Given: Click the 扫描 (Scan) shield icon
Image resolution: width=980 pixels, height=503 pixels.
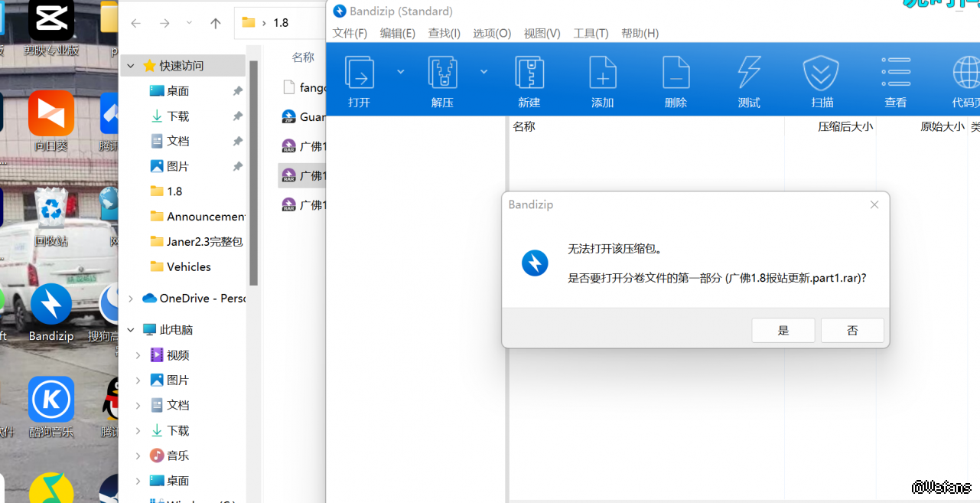Looking at the screenshot, I should point(822,73).
